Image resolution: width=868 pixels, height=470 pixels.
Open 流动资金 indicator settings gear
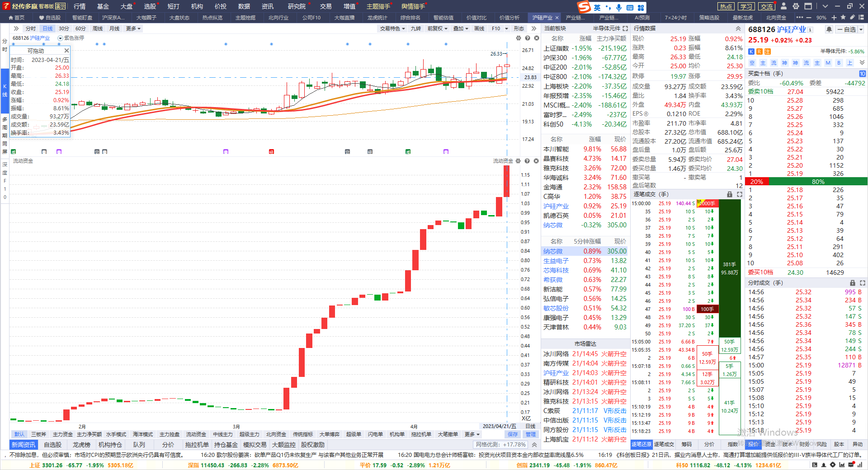pos(518,161)
